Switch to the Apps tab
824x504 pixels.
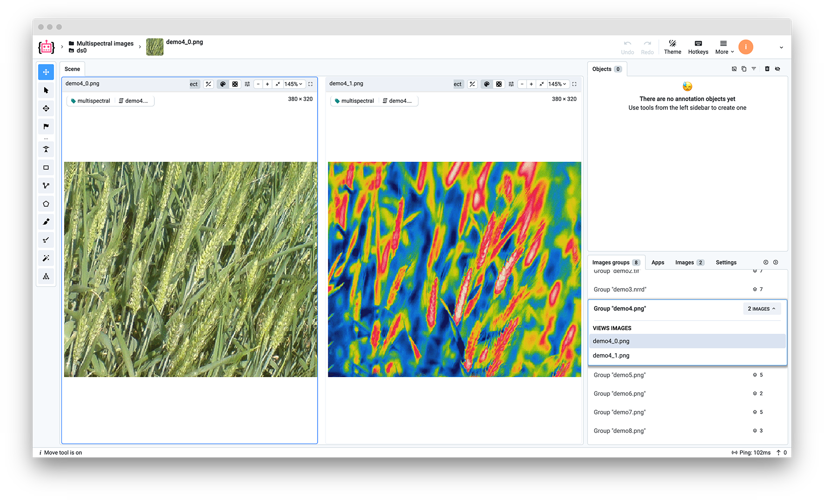point(658,263)
